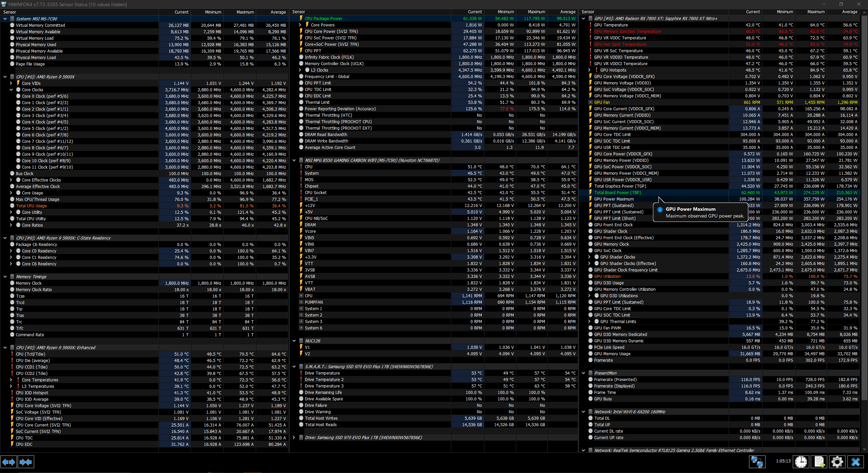Click lightning icon beside CPU EDC row

pos(12,444)
